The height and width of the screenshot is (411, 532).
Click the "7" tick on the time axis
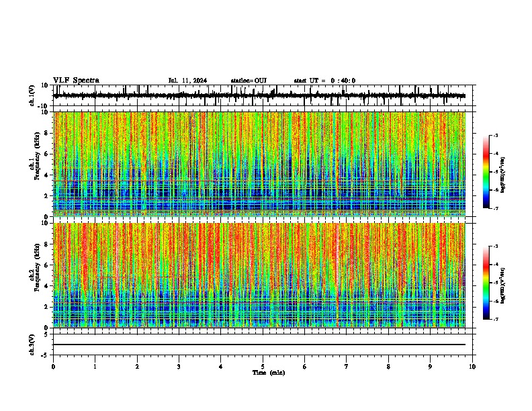347,367
